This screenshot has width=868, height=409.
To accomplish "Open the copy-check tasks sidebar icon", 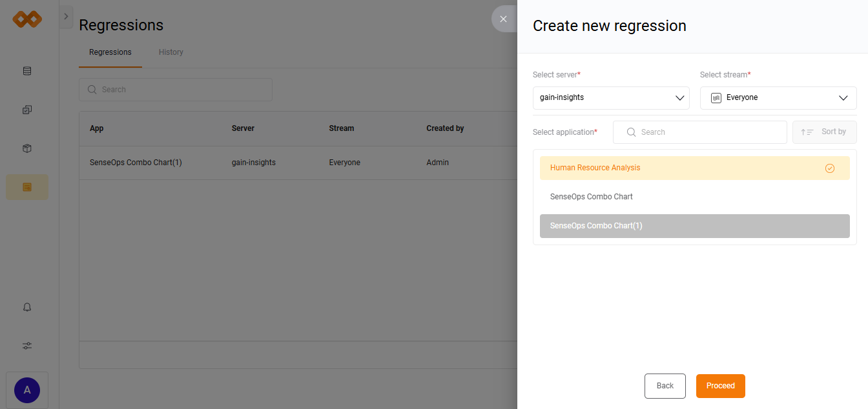I will [27, 110].
